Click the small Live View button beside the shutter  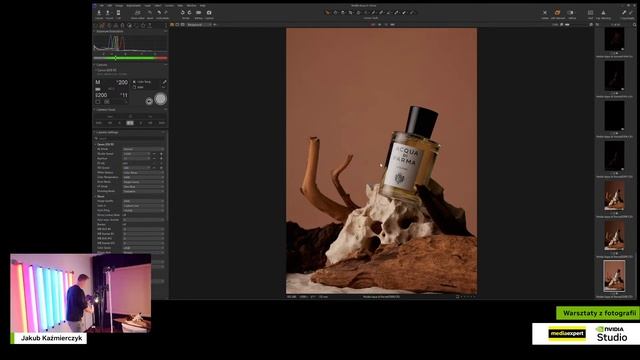149,101
